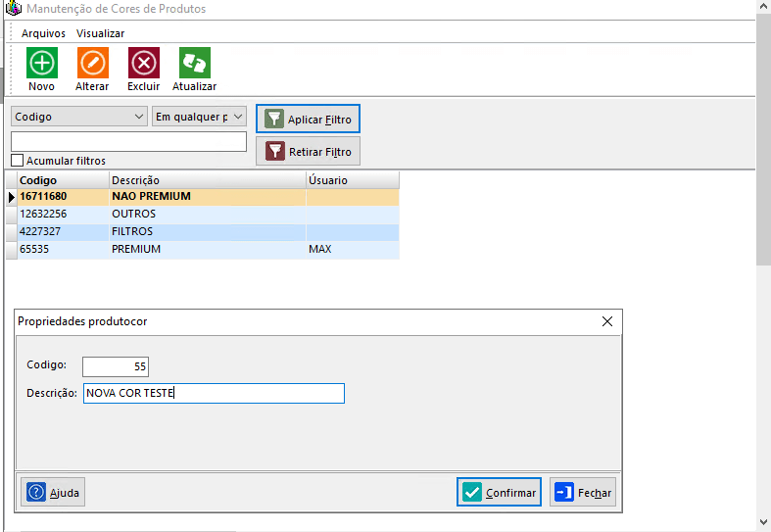Click the green Atualizar refresh icon
The height and width of the screenshot is (532, 771).
[194, 64]
